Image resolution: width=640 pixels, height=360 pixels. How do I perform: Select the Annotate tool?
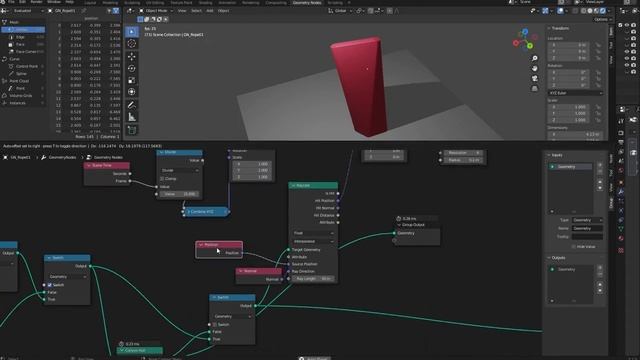[x=131, y=105]
